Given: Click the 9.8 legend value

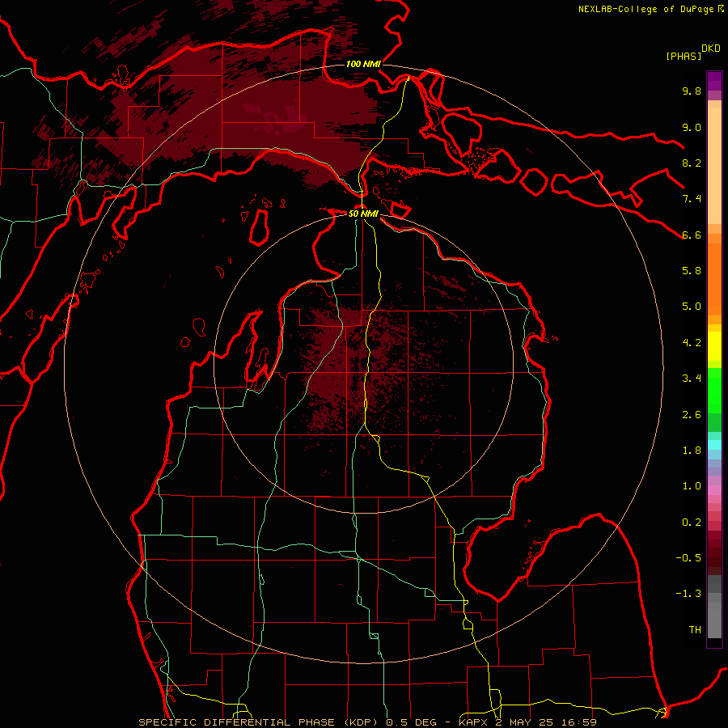Looking at the screenshot, I should click(x=692, y=91).
